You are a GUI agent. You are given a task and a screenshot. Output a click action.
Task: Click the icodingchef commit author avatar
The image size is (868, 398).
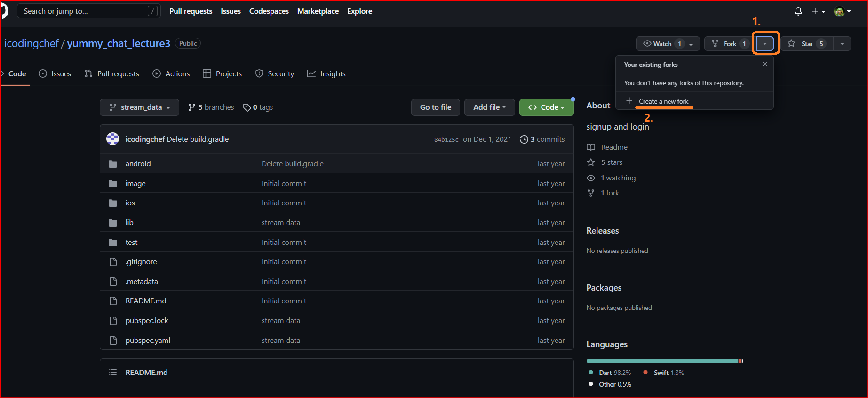(x=113, y=139)
